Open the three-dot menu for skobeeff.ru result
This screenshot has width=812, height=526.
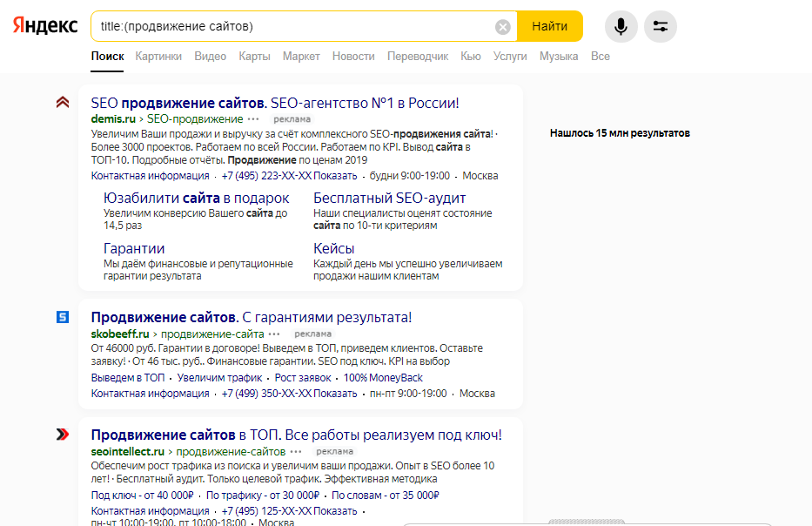coord(274,334)
